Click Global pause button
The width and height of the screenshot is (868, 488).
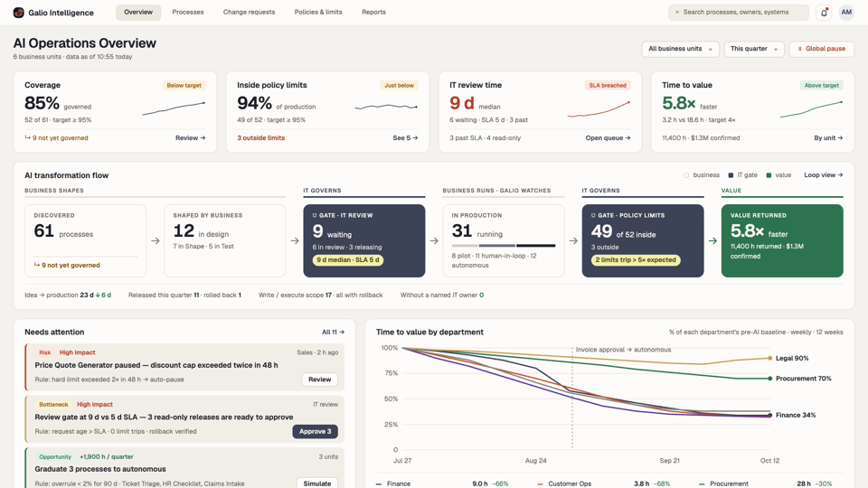click(822, 49)
